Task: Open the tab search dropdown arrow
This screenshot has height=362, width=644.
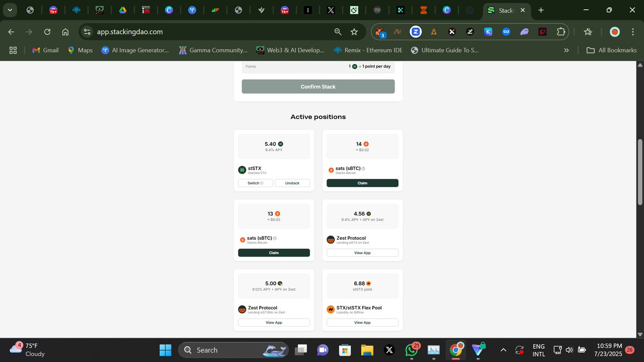Action: coord(10,10)
